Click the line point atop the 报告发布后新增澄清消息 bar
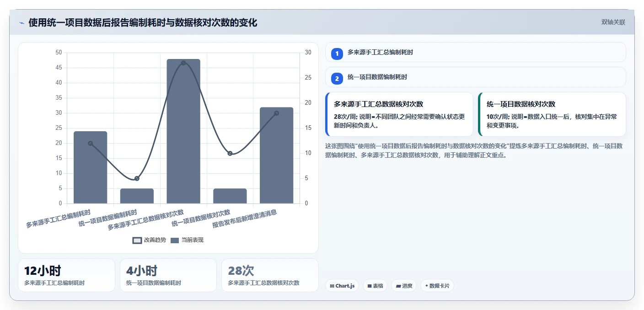Screen dimensions: 644x310 point(276,113)
